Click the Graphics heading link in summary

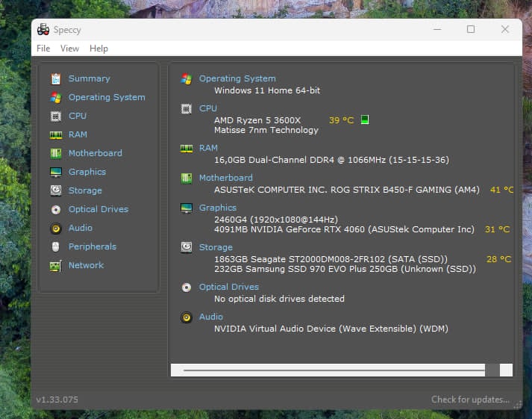pyautogui.click(x=217, y=208)
